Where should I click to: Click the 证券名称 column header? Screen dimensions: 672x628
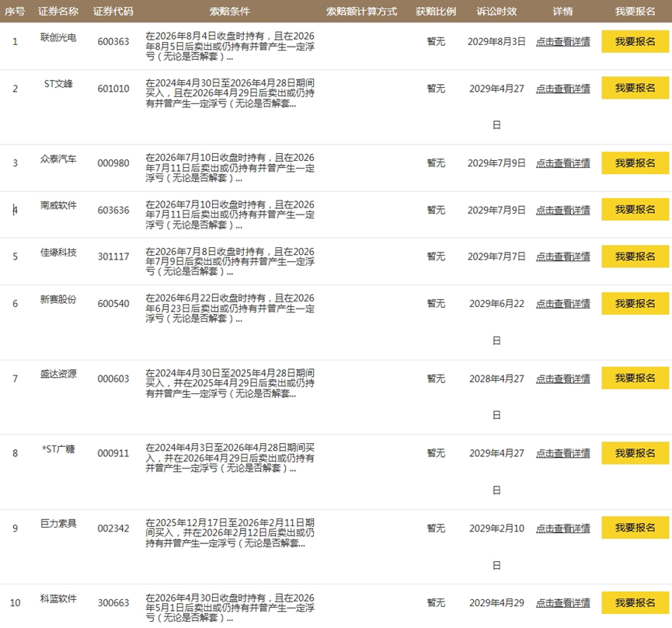[x=58, y=11]
